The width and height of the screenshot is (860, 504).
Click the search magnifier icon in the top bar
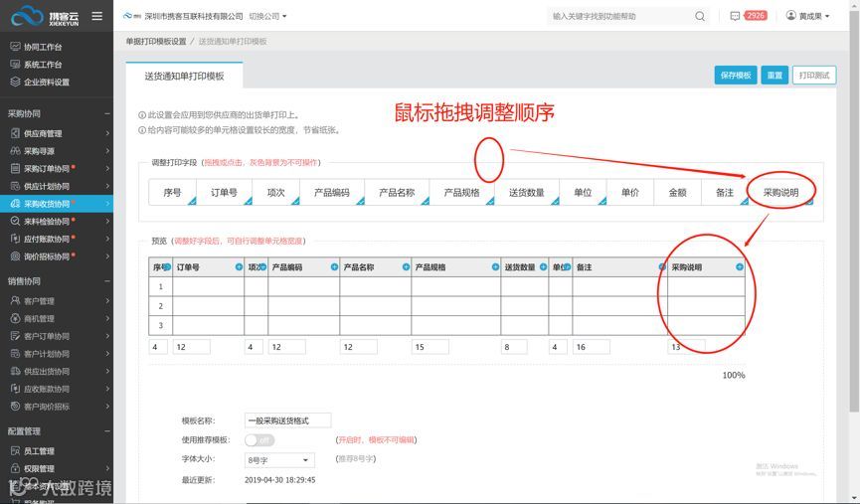(x=700, y=17)
